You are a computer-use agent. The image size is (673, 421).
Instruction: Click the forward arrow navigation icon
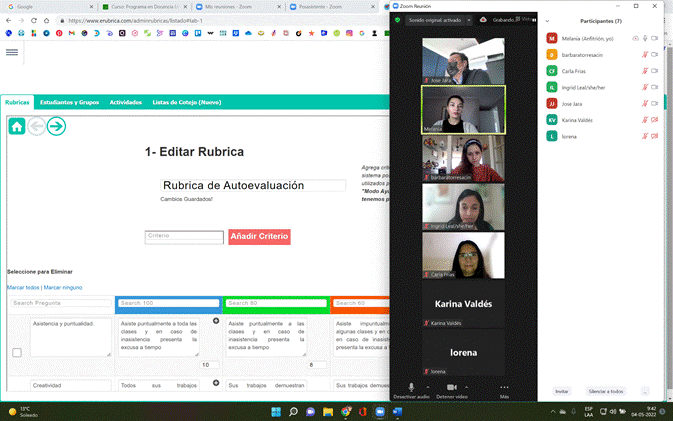(56, 126)
